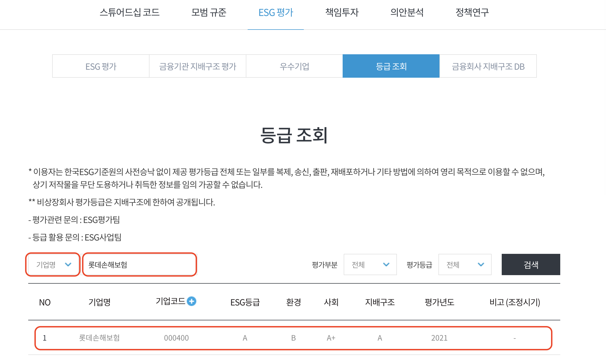Image resolution: width=606 pixels, height=364 pixels.
Task: Click the 롯데손해보험 company name in results
Action: 100,338
